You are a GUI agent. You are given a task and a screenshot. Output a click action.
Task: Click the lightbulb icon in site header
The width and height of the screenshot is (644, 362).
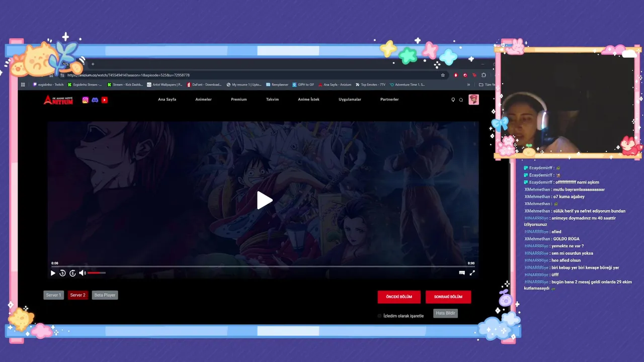coord(453,100)
